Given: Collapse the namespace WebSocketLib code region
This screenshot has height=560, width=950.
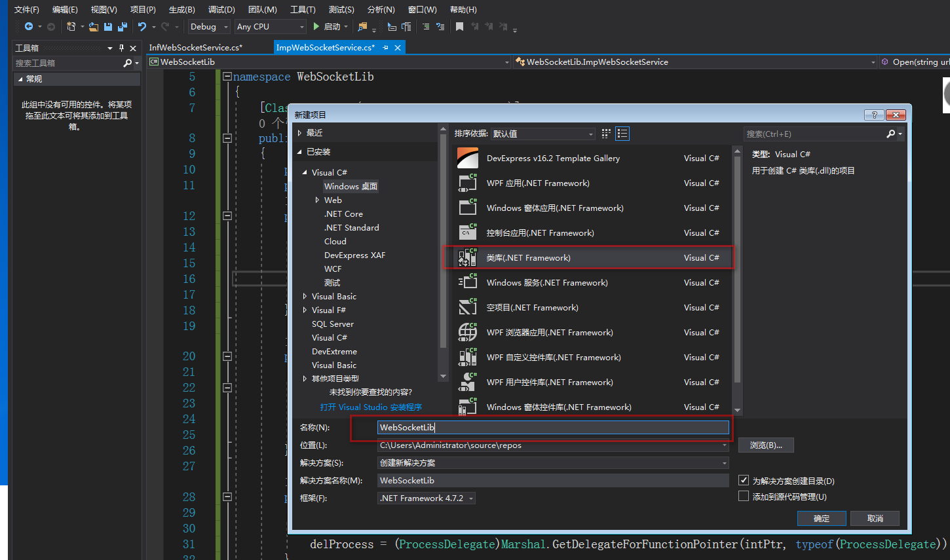Looking at the screenshot, I should click(x=227, y=77).
